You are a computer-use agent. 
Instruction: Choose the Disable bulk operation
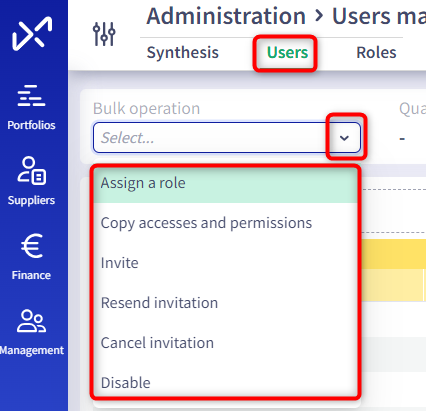click(225, 382)
